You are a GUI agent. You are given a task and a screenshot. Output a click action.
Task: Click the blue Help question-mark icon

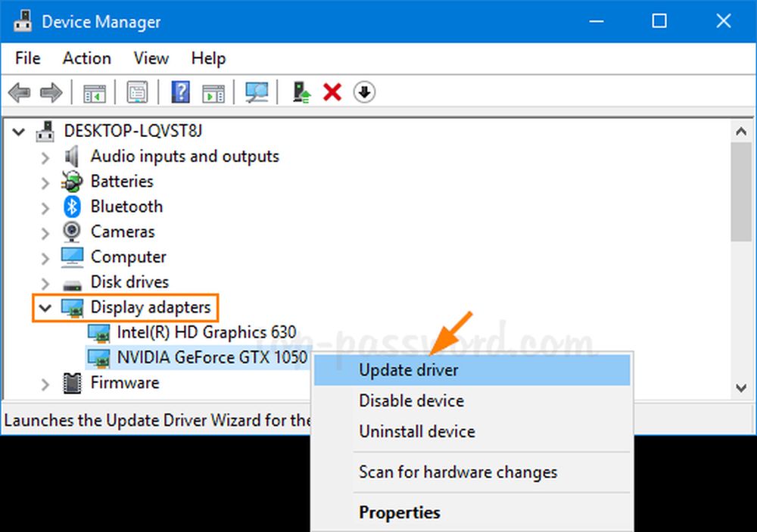[181, 92]
